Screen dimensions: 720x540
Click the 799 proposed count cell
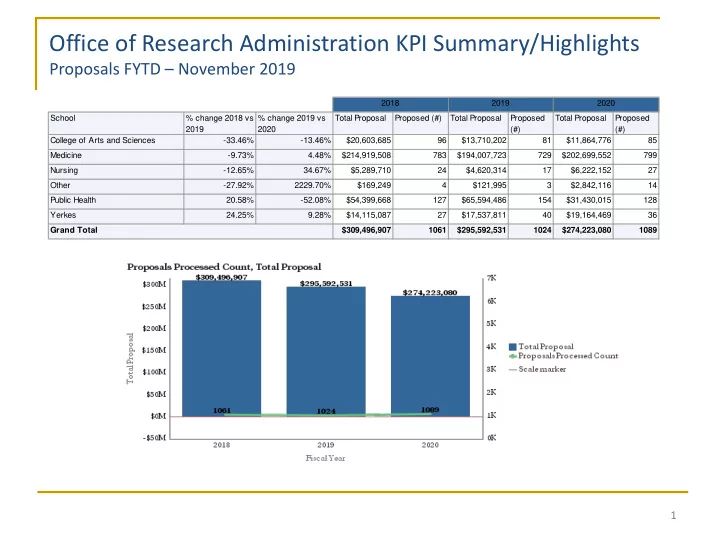click(636, 156)
